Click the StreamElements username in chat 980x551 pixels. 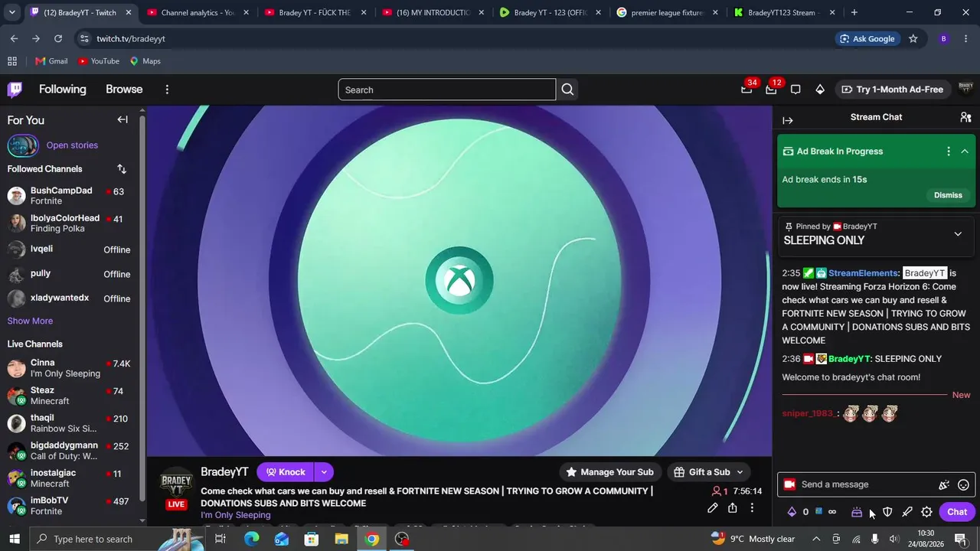click(863, 273)
